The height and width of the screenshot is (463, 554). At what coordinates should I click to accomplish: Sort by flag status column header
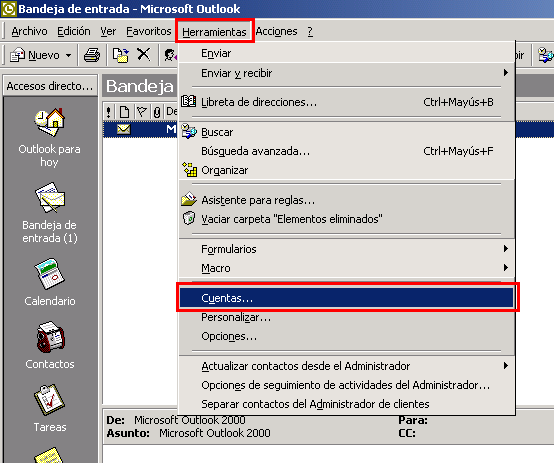point(142,112)
